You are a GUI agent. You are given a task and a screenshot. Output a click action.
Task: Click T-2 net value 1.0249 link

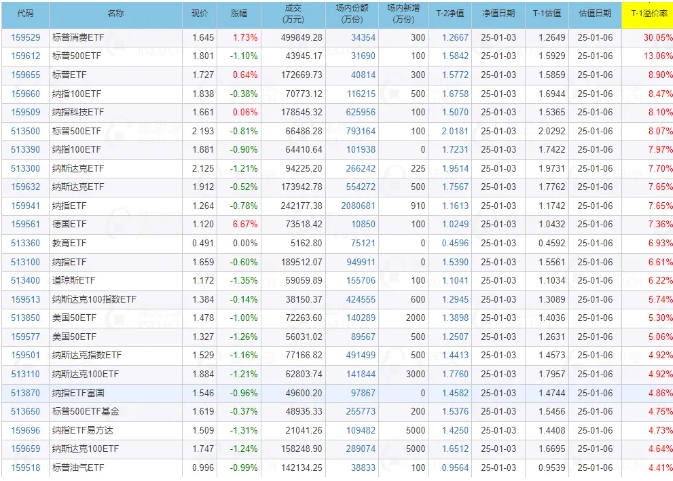pyautogui.click(x=455, y=224)
